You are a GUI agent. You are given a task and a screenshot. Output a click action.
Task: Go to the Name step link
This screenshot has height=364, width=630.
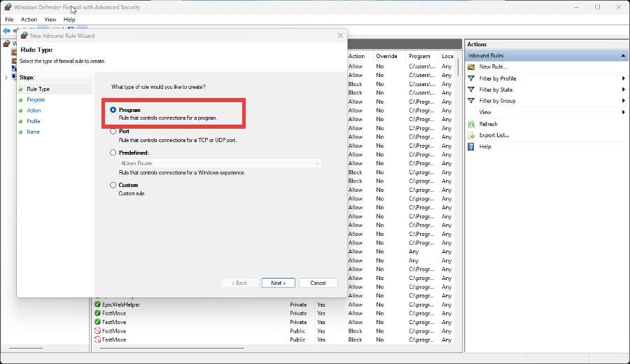33,132
